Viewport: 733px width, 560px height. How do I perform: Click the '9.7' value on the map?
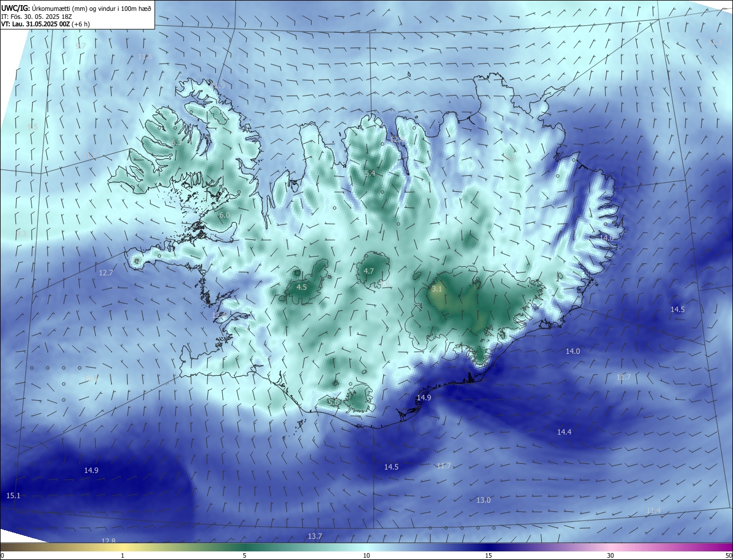coord(81,46)
